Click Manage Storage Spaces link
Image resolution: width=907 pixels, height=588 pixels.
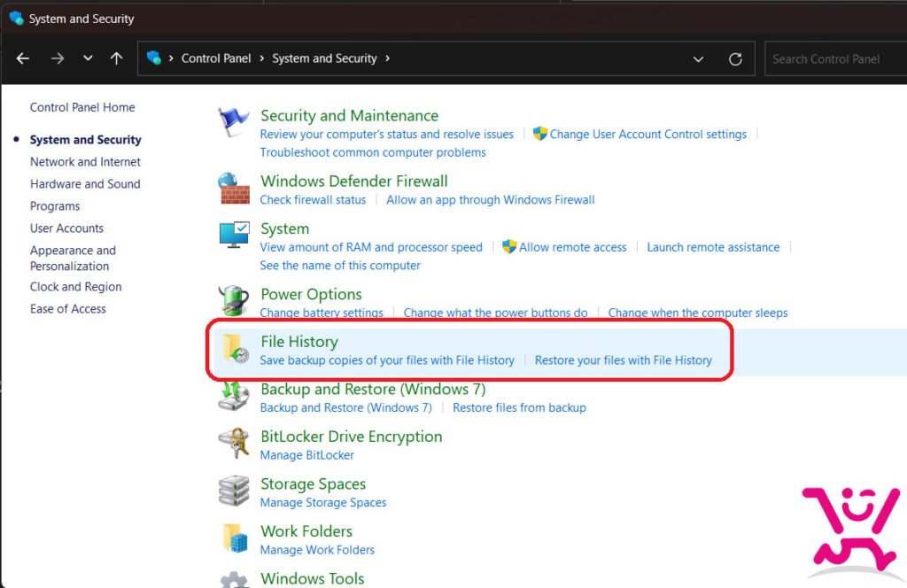[x=323, y=502]
